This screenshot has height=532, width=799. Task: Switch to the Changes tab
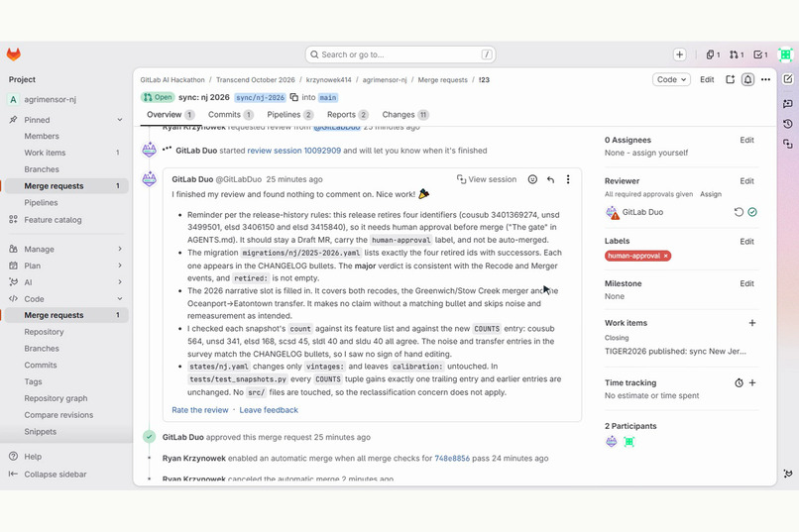click(405, 115)
